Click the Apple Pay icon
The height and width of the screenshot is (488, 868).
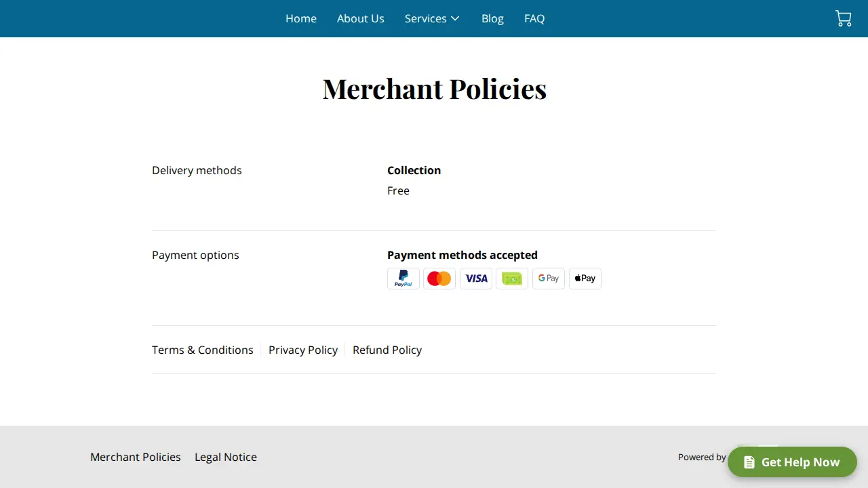585,279
